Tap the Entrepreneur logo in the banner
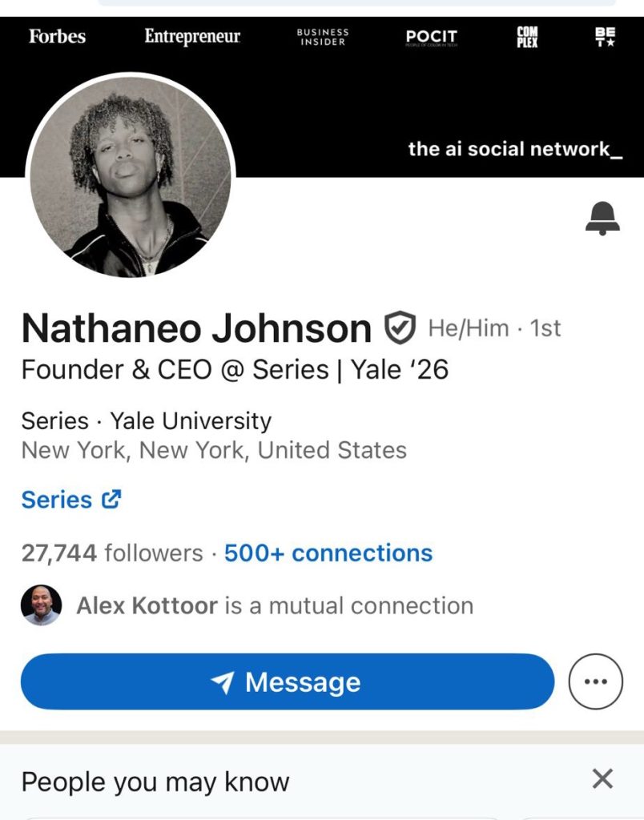The height and width of the screenshot is (820, 644). [x=192, y=36]
